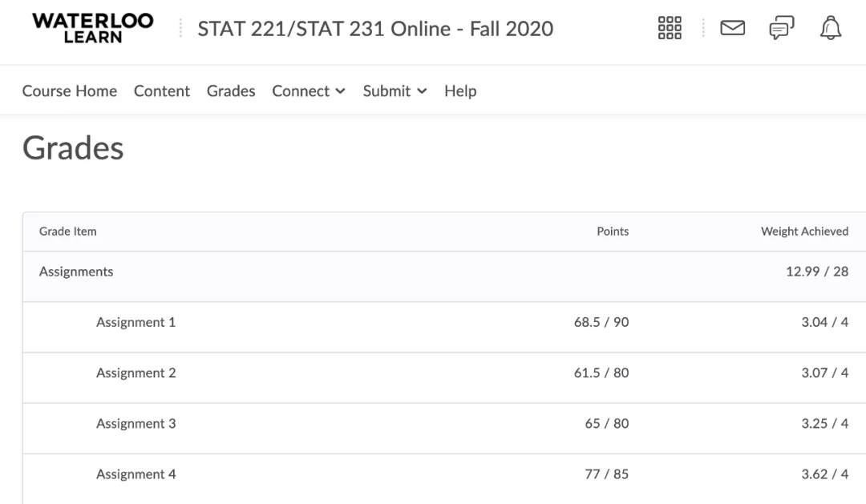Expand the Submit dropdown menu

(395, 91)
